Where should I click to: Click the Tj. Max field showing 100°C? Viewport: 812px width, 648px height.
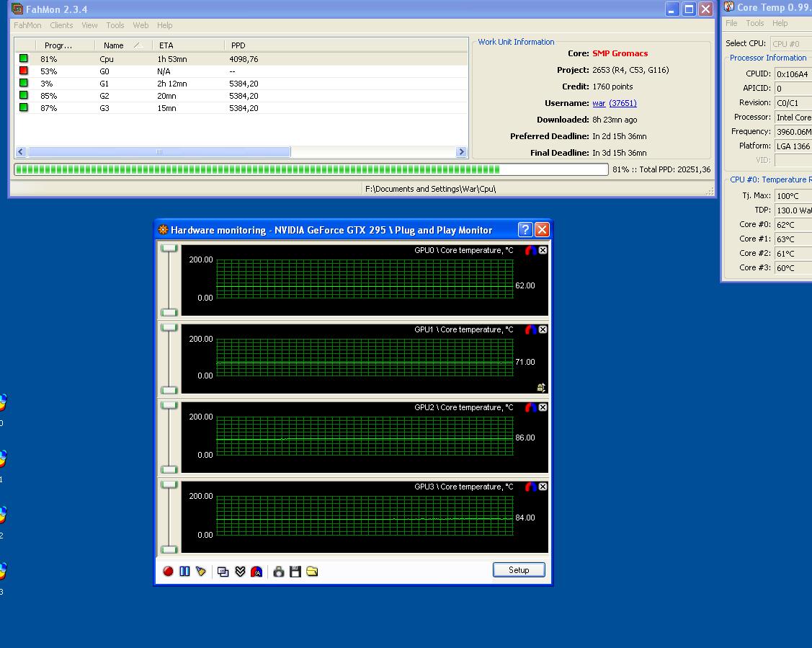[793, 196]
